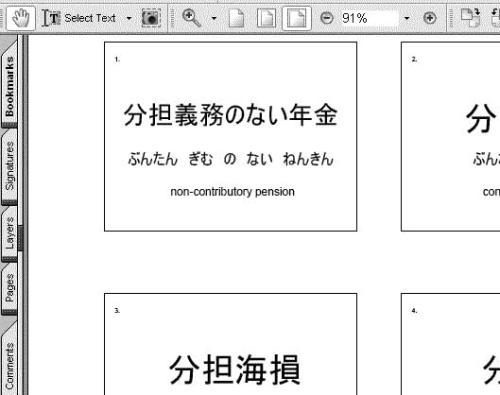Click the 91% zoom percentage field
This screenshot has height=395, width=500.
click(x=369, y=18)
